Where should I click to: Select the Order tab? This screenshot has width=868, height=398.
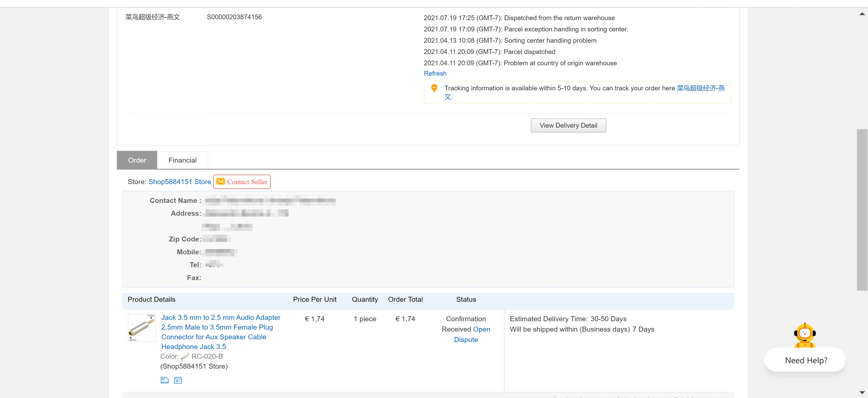click(137, 160)
